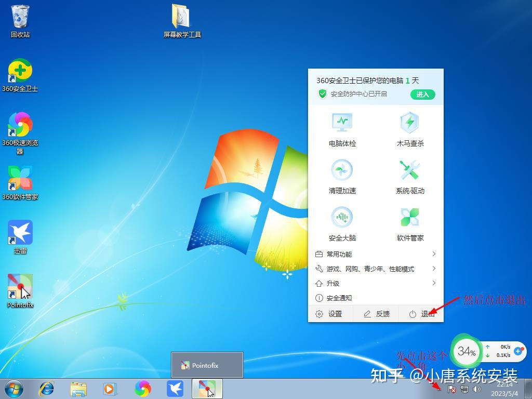Screen dimensions: 532x399
Task: Click the taskbar clock 22:14
Action: point(504,384)
